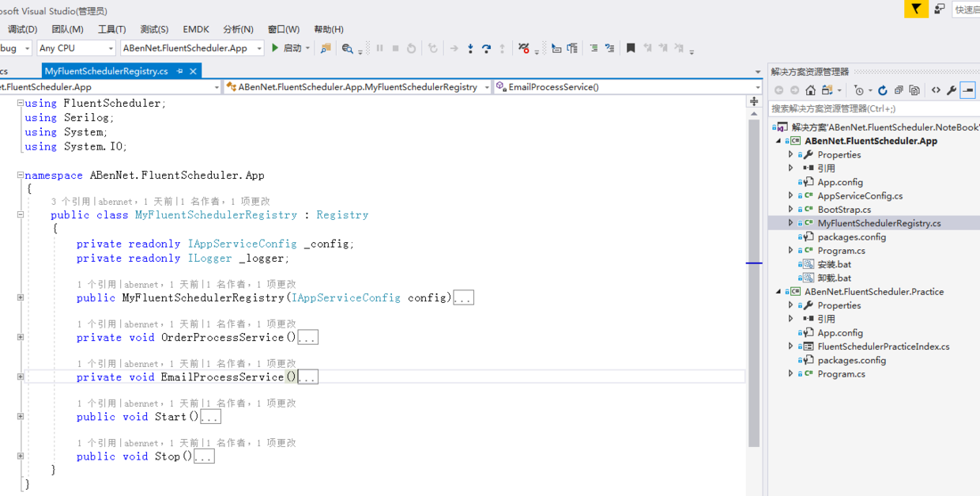Refresh the Solution Explorer

pos(883,90)
